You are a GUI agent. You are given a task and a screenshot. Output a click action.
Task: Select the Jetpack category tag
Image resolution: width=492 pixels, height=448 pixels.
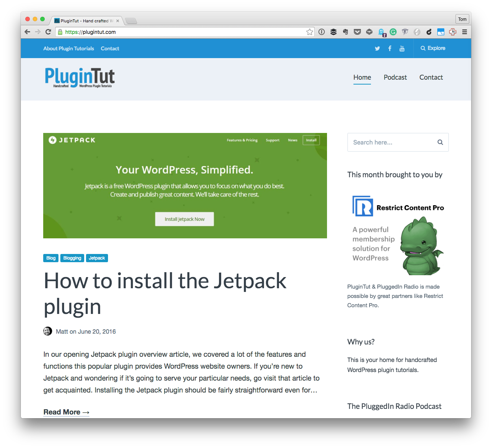[97, 258]
